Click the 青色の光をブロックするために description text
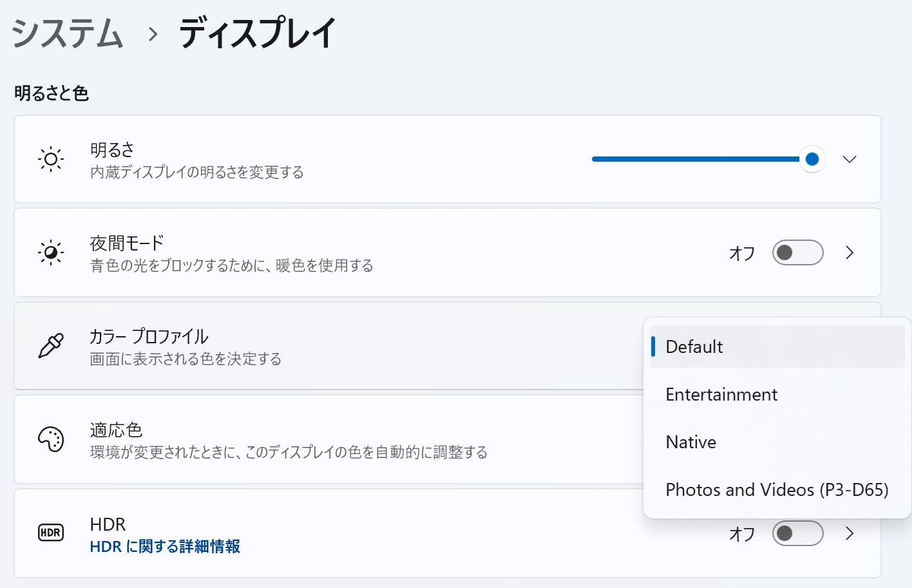Image resolution: width=912 pixels, height=588 pixels. click(x=232, y=265)
